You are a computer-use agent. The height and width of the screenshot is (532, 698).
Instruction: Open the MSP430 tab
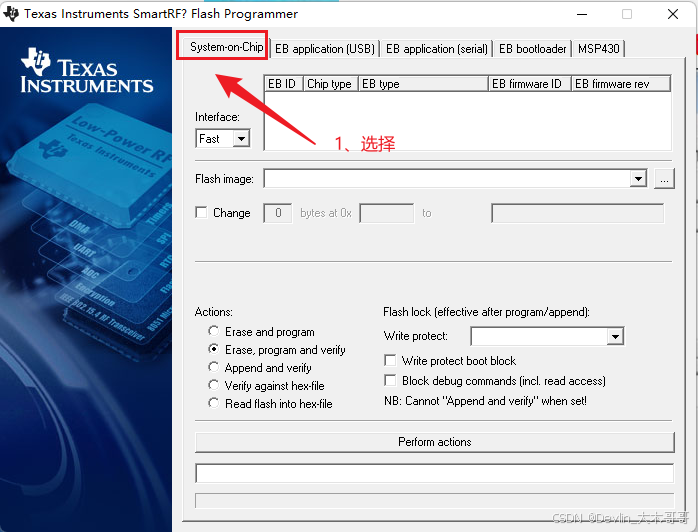pos(598,49)
